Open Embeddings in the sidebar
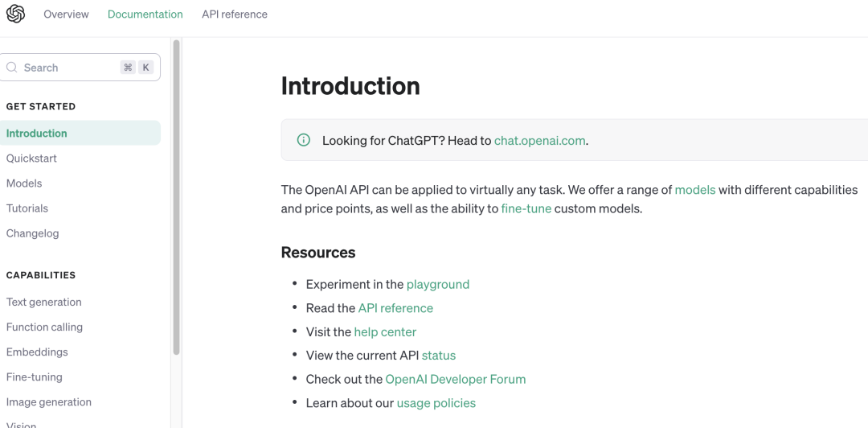868x428 pixels. pyautogui.click(x=37, y=352)
